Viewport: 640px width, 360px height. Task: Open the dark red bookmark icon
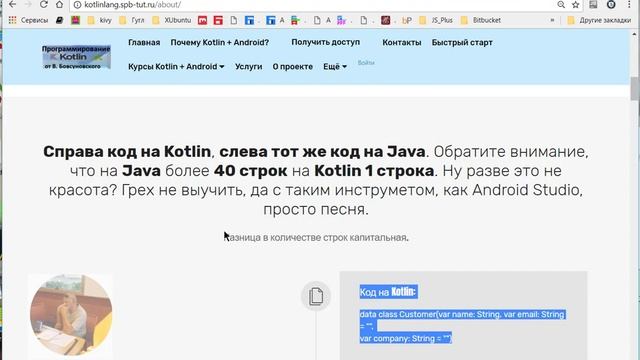point(386,20)
